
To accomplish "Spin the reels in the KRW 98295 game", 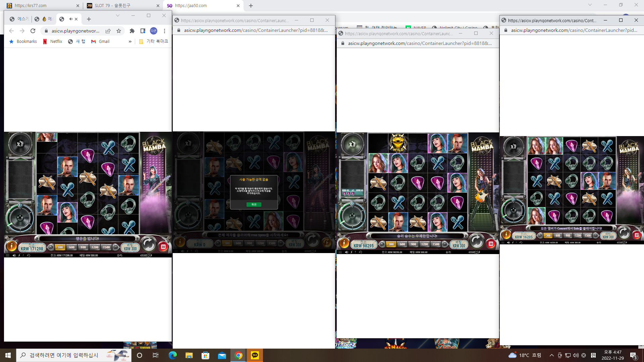I will [x=476, y=241].
